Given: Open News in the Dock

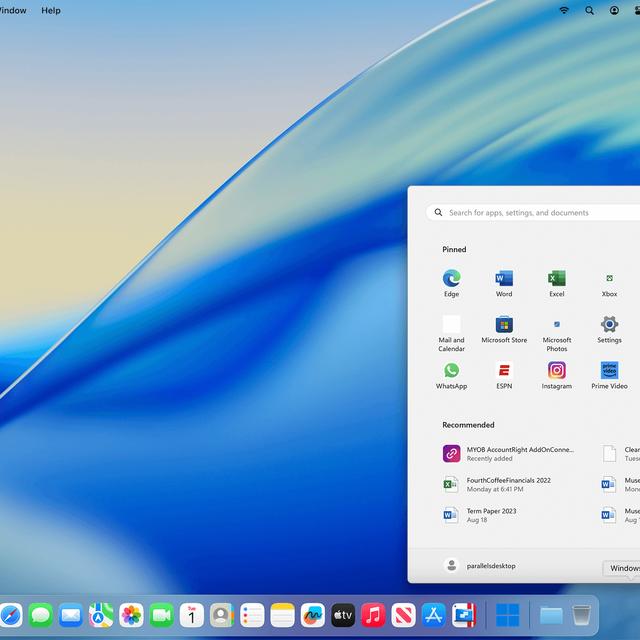Looking at the screenshot, I should click(x=403, y=615).
